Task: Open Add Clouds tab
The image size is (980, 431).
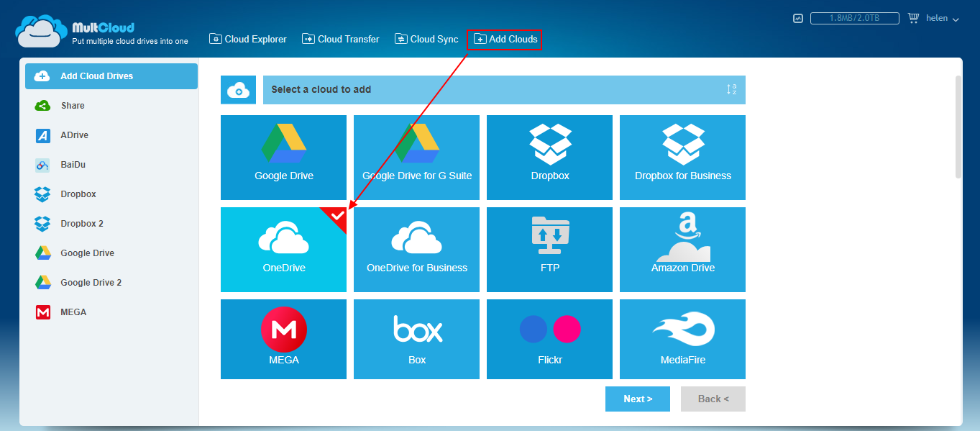Action: coord(505,40)
